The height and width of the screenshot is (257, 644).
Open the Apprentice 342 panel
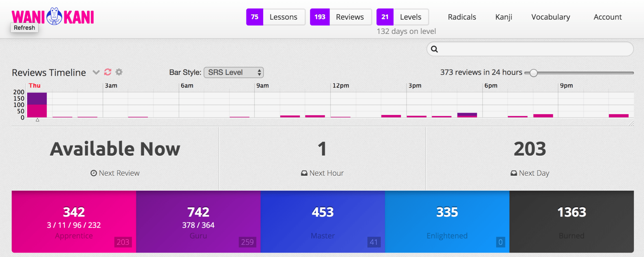[x=74, y=222]
